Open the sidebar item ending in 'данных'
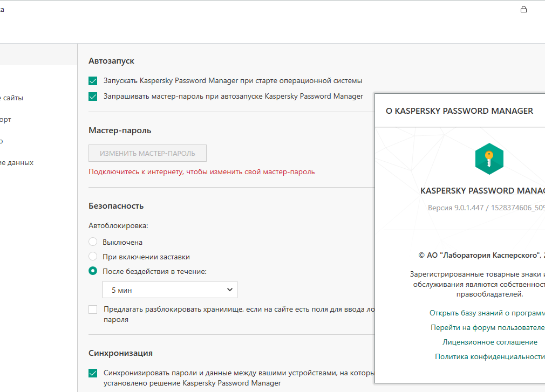Viewport: 545px width, 392px height. (17, 162)
